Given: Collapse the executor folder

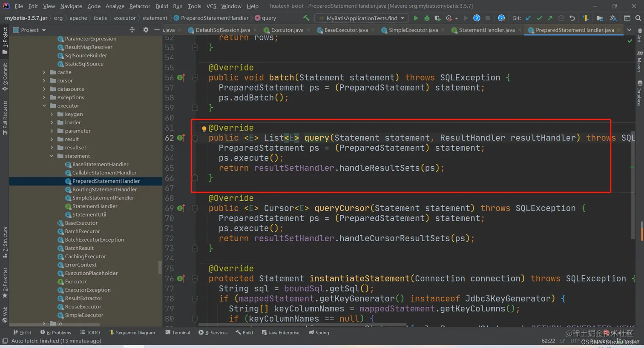Looking at the screenshot, I should [x=44, y=106].
